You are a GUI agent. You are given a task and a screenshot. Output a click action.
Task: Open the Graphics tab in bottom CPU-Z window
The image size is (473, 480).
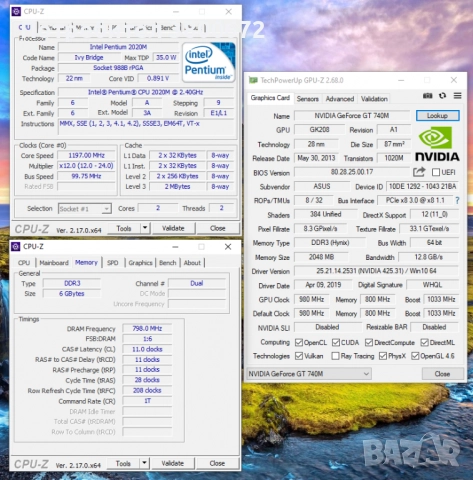click(140, 263)
